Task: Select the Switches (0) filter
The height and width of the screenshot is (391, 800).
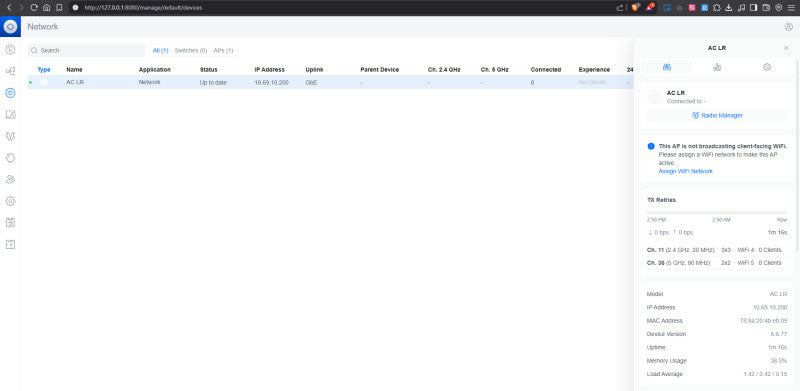Action: point(191,51)
